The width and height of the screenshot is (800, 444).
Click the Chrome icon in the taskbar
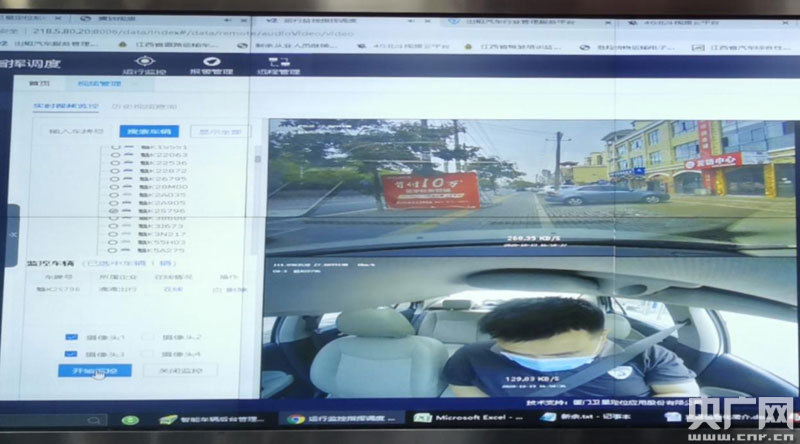(296, 418)
